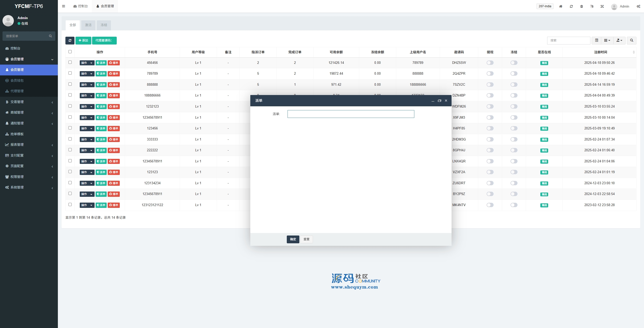The image size is (644, 328).
Task: Click the trash (clear cache) icon in the header
Action: pos(582,6)
